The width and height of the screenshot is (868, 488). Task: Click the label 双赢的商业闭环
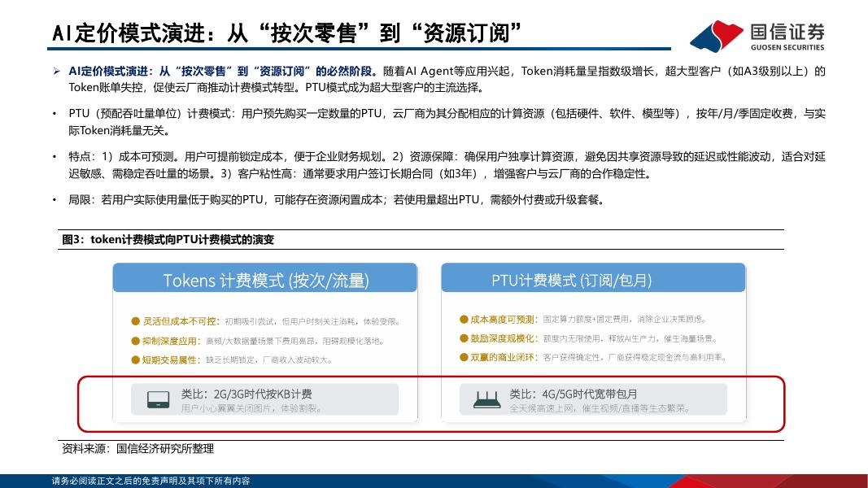coord(504,357)
